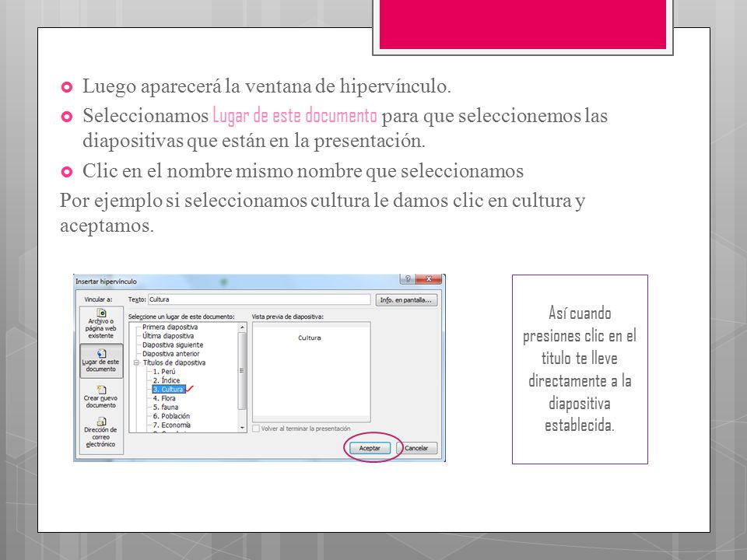Click the 'Vincular a:' label
The height and width of the screenshot is (560, 747).
tap(98, 299)
